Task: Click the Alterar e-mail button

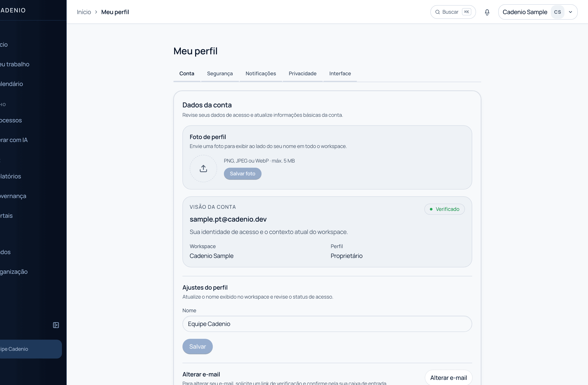Action: (x=448, y=378)
